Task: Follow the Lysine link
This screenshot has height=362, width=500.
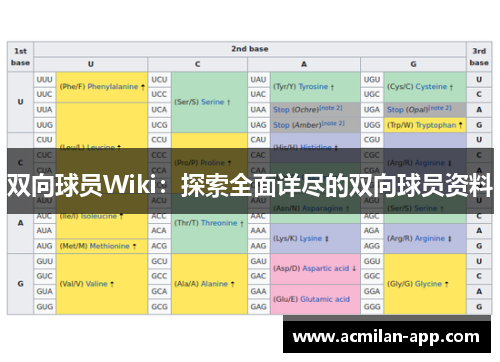Action: (x=311, y=238)
